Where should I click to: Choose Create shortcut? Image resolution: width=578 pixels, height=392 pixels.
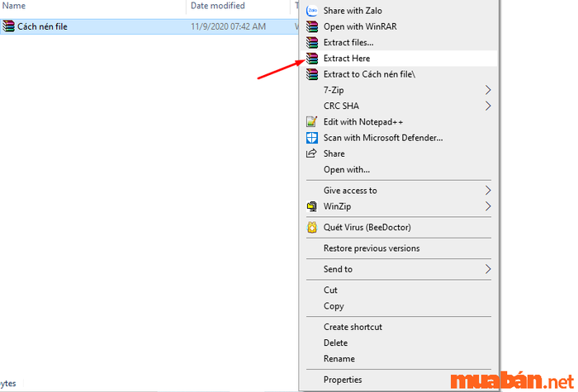399,327
